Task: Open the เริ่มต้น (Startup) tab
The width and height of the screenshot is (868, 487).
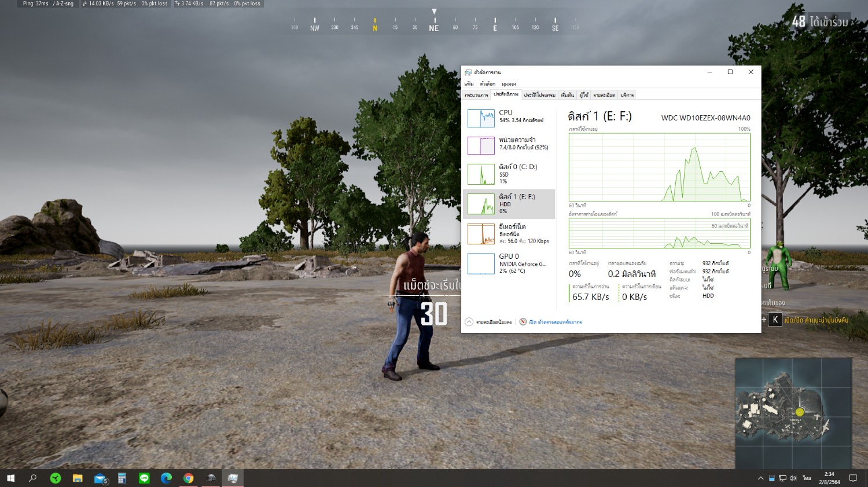Action: [x=567, y=94]
